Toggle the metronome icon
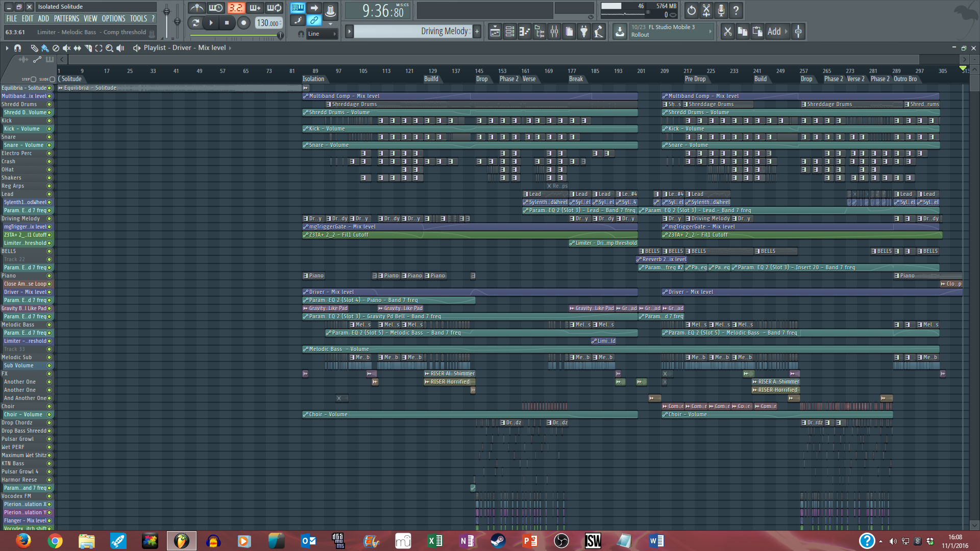The image size is (980, 551). tap(197, 8)
